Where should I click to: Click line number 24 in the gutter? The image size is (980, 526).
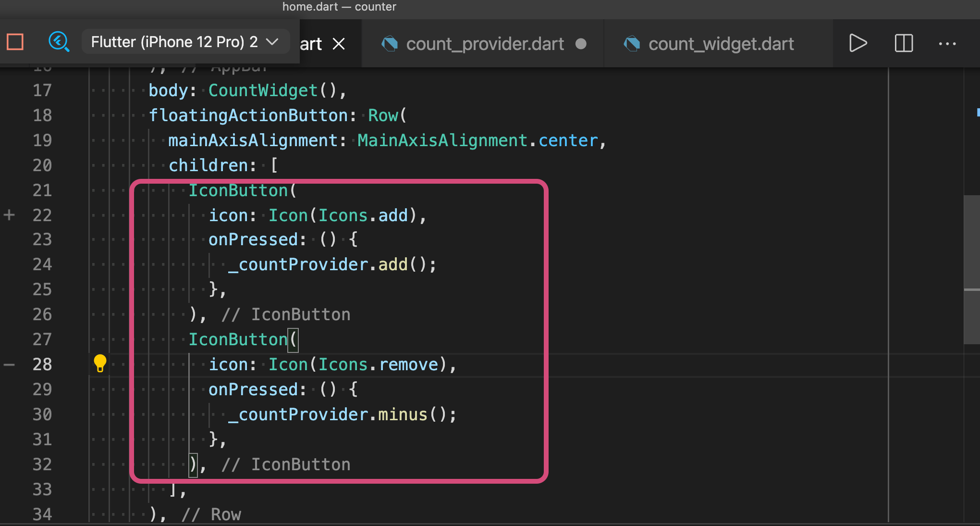click(x=42, y=264)
